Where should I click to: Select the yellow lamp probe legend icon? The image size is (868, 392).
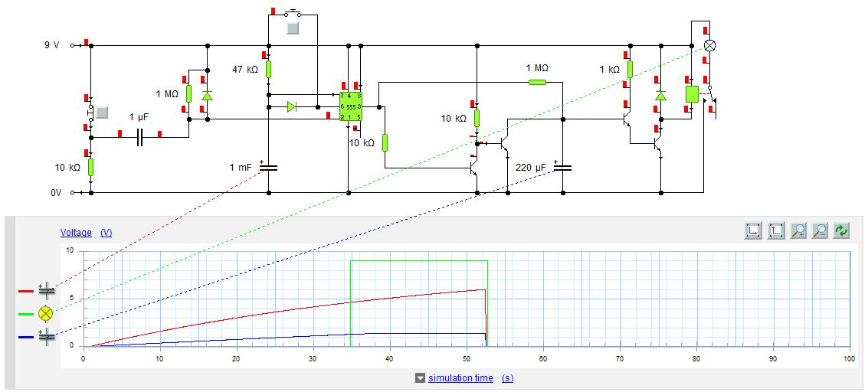click(46, 313)
